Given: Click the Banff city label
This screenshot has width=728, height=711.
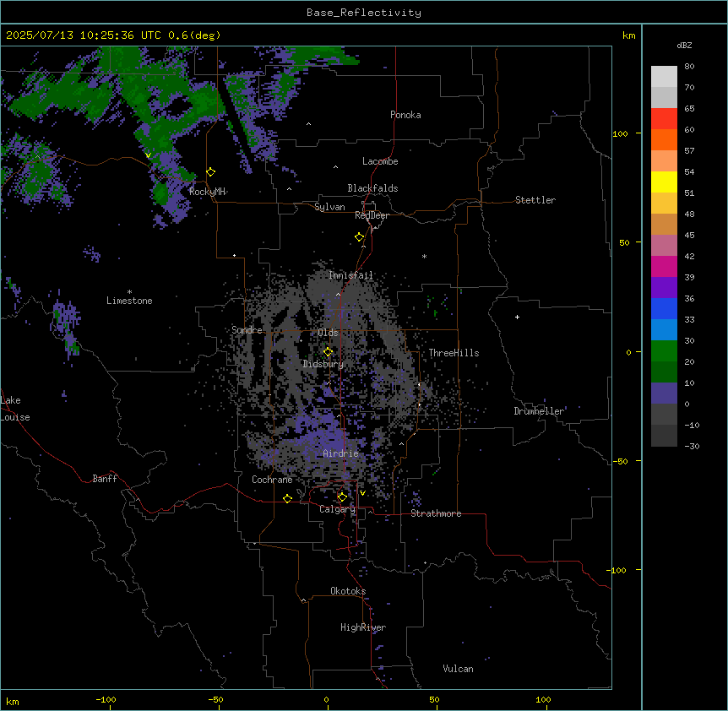Looking at the screenshot, I should click(x=105, y=479).
